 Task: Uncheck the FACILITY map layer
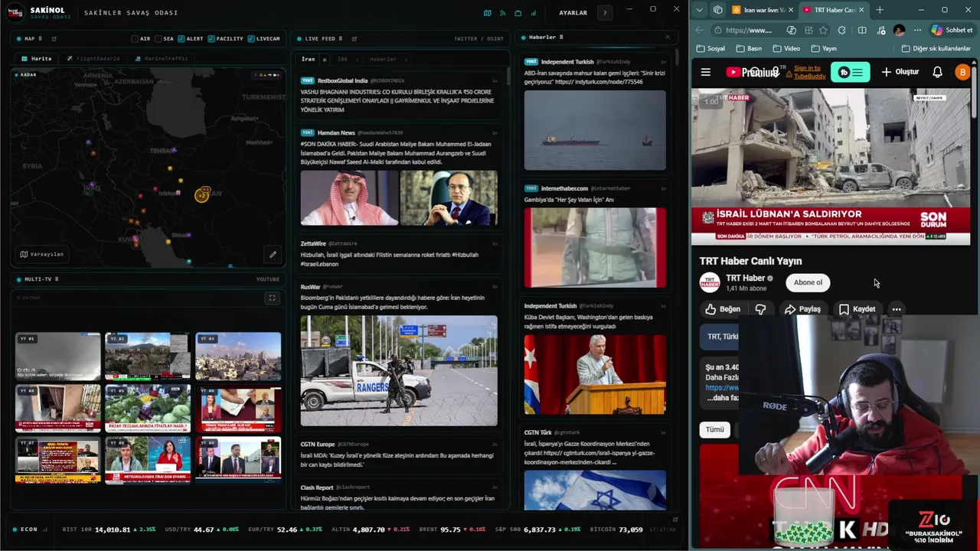coord(211,38)
